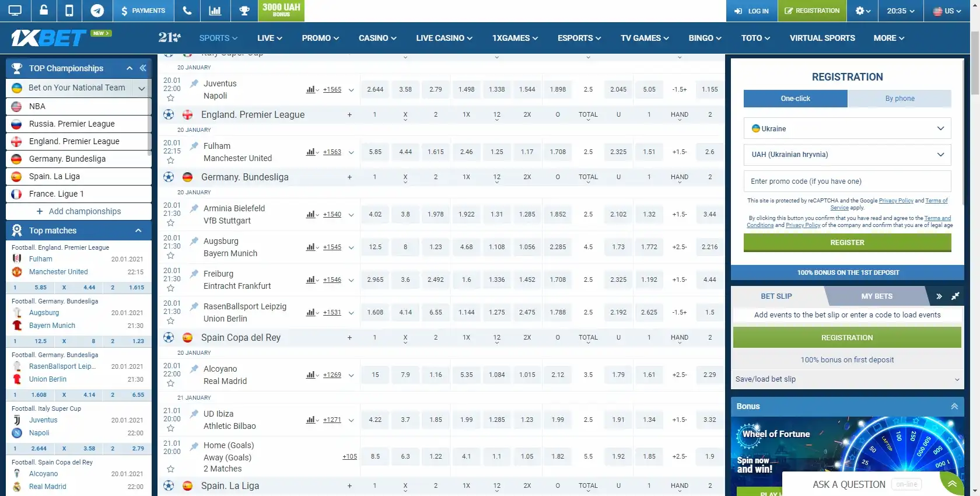The image size is (980, 496).
Task: Click the scroll-to-top double chevron button
Action: 952,484
